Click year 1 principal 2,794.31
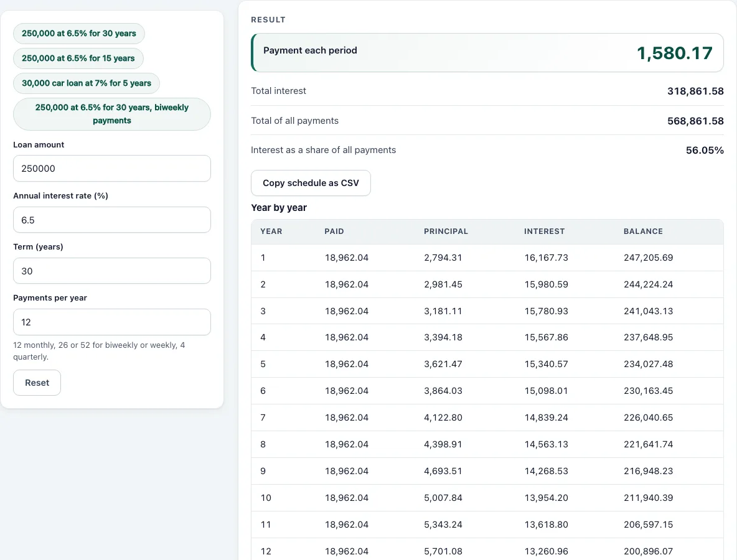 pos(443,258)
